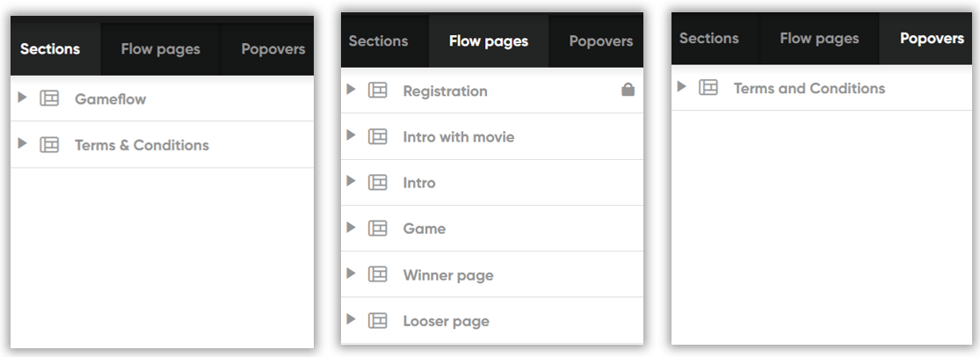The height and width of the screenshot is (357, 980).
Task: Expand the Intro flow page arrow
Action: [351, 180]
